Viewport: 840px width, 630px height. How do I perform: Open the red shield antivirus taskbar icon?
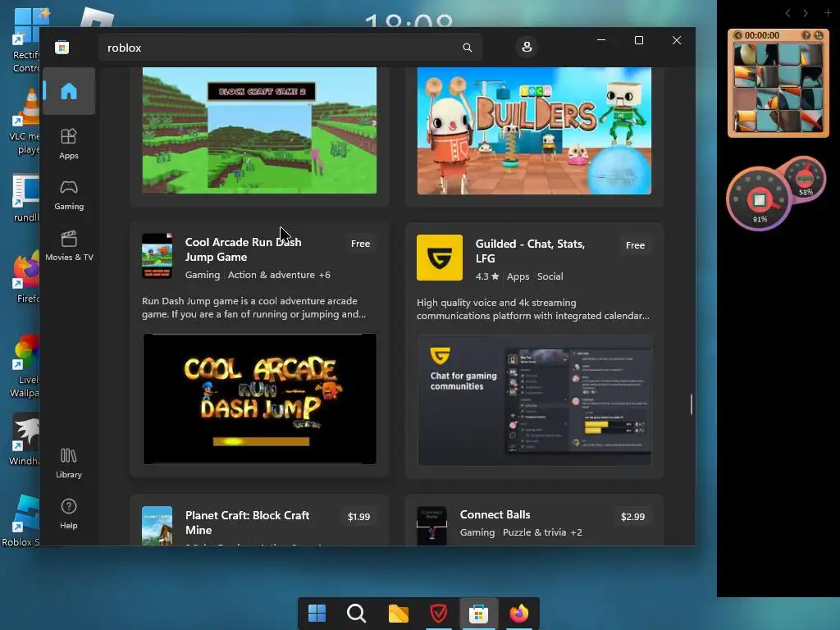(x=439, y=614)
